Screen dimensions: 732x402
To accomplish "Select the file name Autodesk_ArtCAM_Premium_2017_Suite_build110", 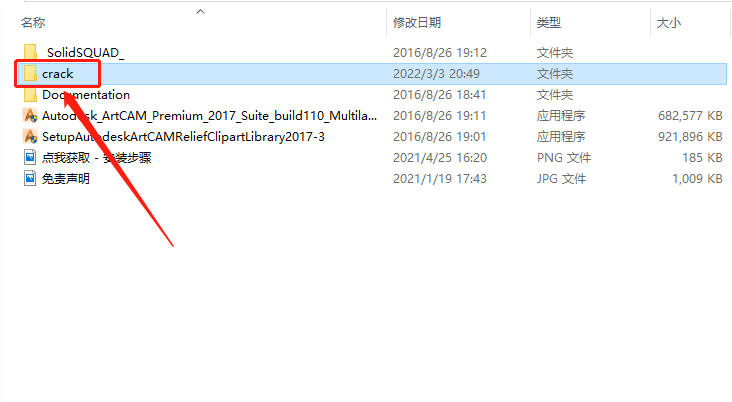I will [x=210, y=115].
